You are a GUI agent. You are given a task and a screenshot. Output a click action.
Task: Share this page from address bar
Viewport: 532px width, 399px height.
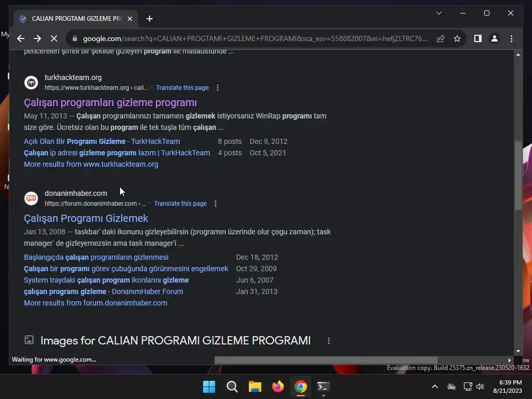pyautogui.click(x=441, y=38)
